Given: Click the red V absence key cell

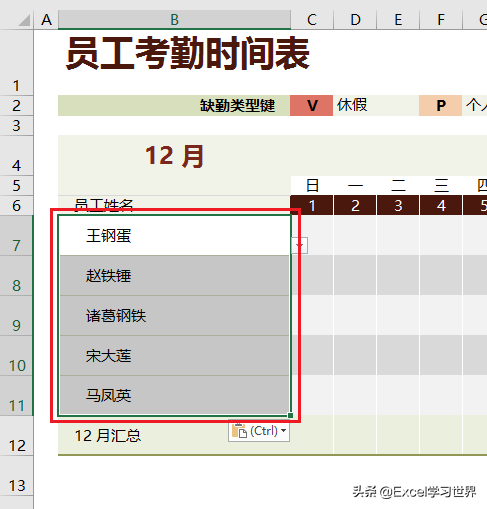Looking at the screenshot, I should click(x=312, y=106).
